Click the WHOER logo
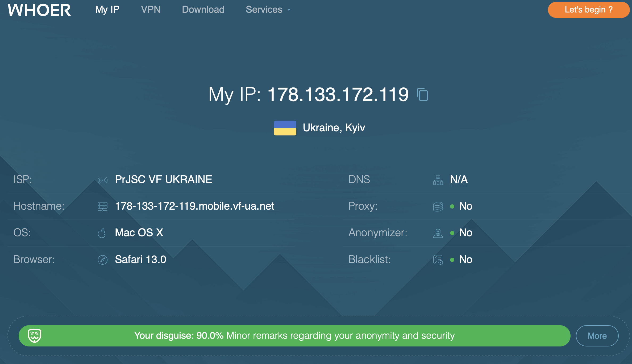Image resolution: width=632 pixels, height=364 pixels. (39, 10)
